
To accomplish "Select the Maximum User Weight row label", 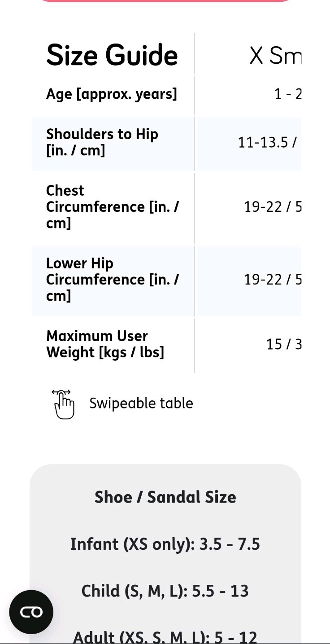I will coord(105,344).
